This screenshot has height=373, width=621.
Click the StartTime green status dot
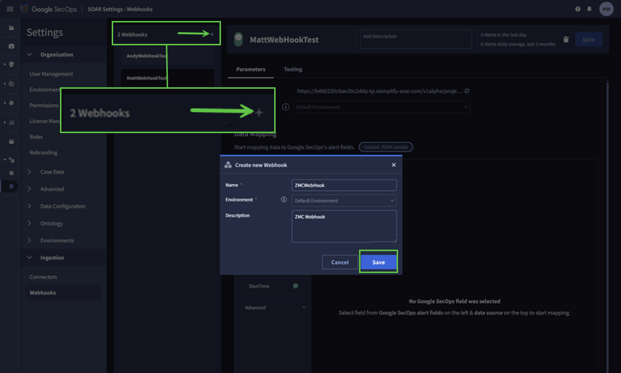295,286
